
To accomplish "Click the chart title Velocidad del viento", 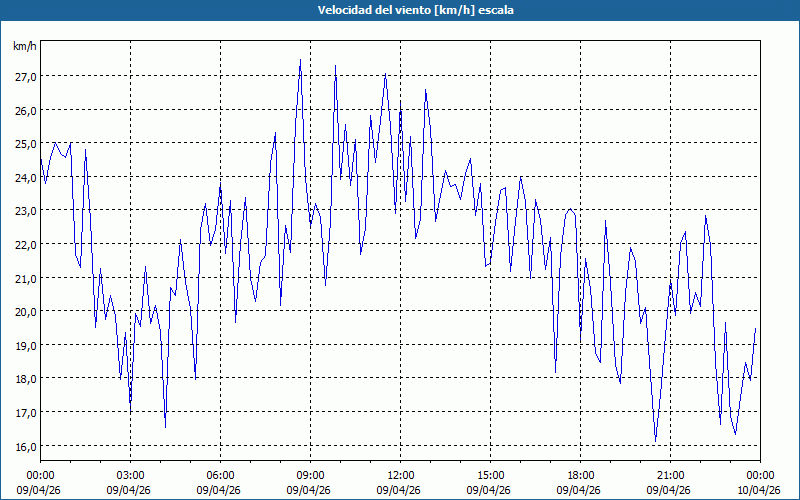I will pos(400,10).
